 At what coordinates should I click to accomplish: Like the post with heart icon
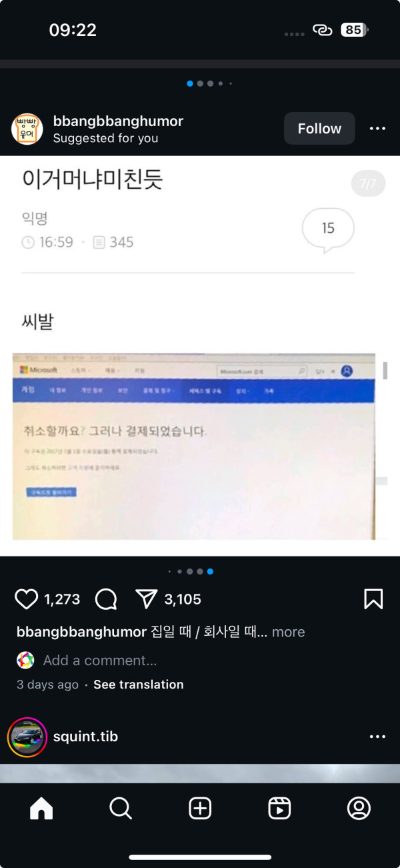(x=27, y=599)
